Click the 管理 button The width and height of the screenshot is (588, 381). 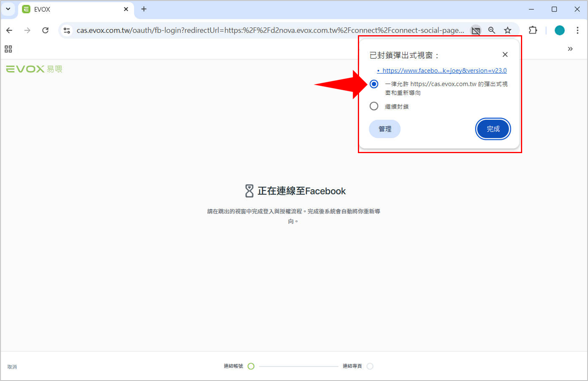pos(385,129)
